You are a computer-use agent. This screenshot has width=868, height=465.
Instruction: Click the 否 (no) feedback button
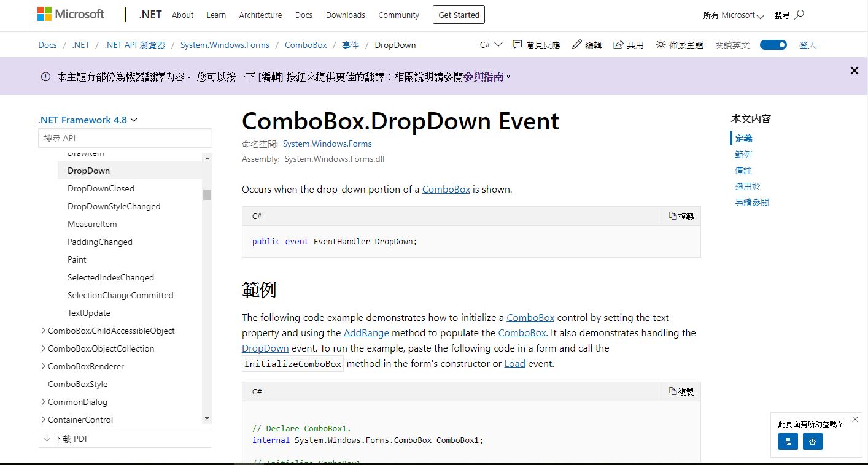[x=812, y=441]
